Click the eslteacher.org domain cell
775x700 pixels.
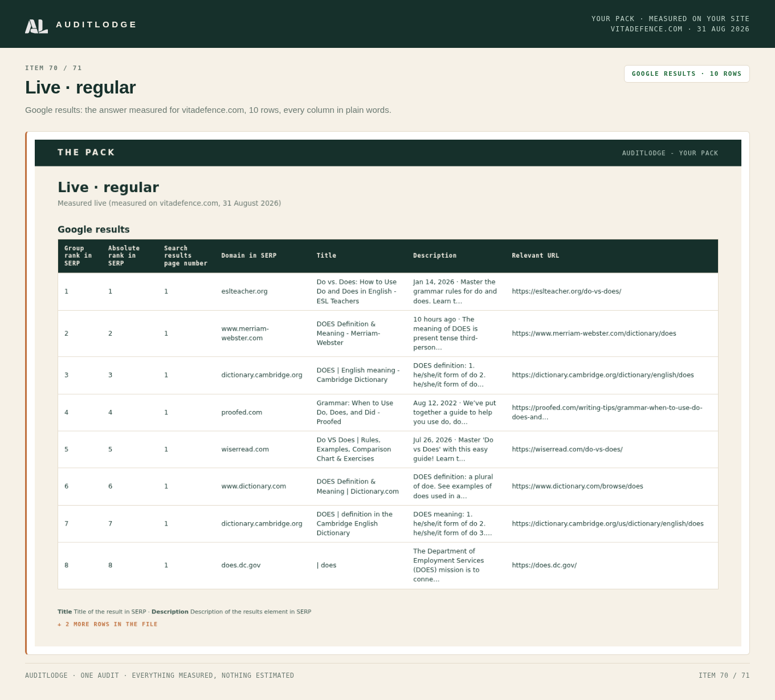[x=244, y=291]
